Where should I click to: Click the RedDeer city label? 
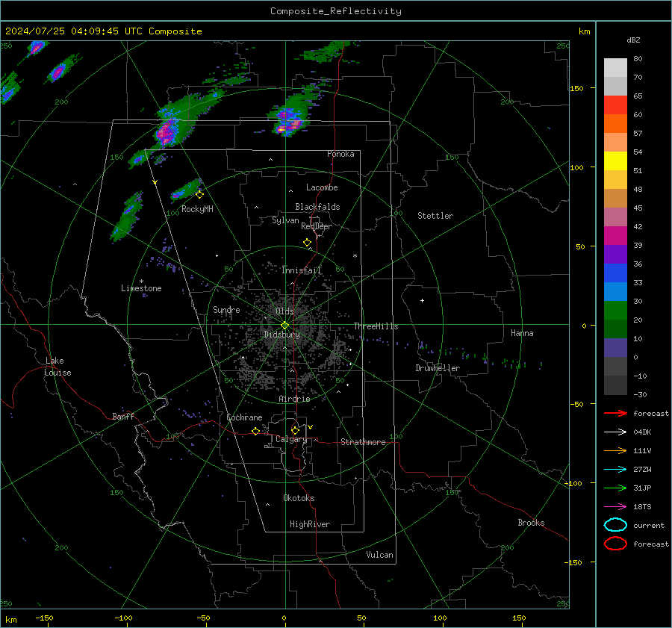click(317, 226)
